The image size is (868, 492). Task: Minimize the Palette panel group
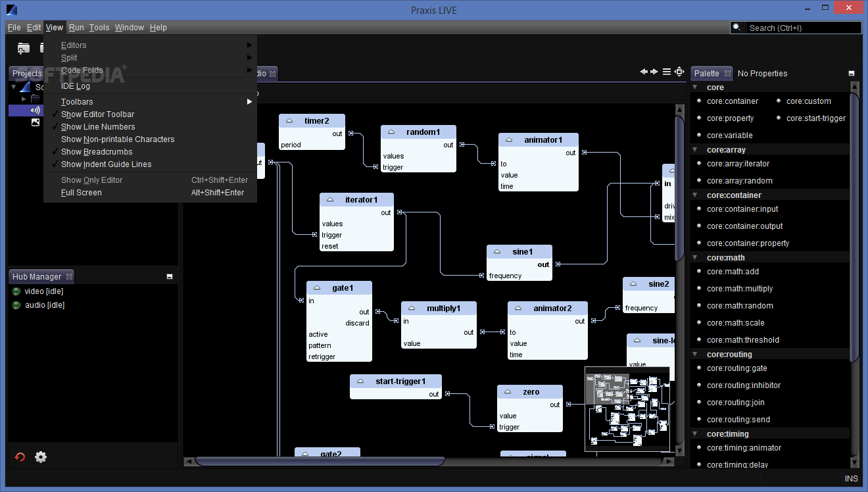(852, 74)
